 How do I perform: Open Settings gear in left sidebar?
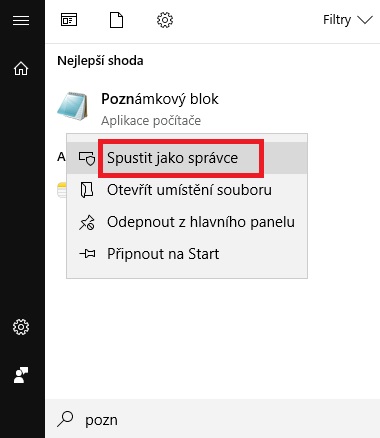point(21,327)
